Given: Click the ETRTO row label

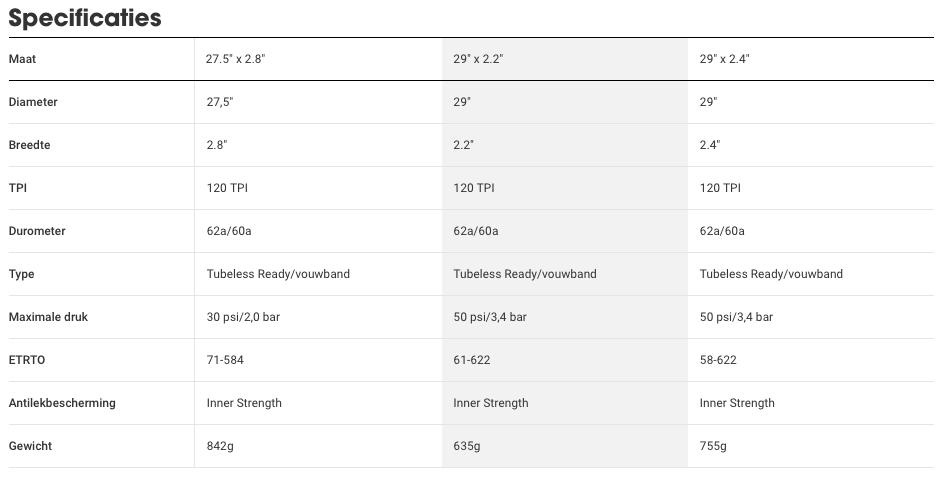Looking at the screenshot, I should tap(27, 360).
